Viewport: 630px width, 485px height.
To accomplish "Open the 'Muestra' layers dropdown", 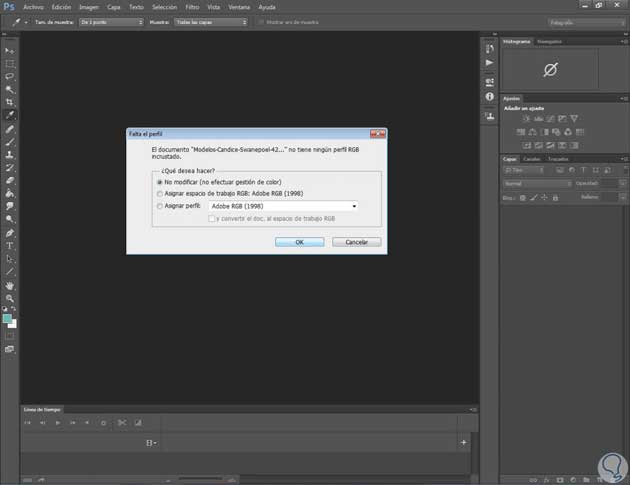I will tap(211, 22).
